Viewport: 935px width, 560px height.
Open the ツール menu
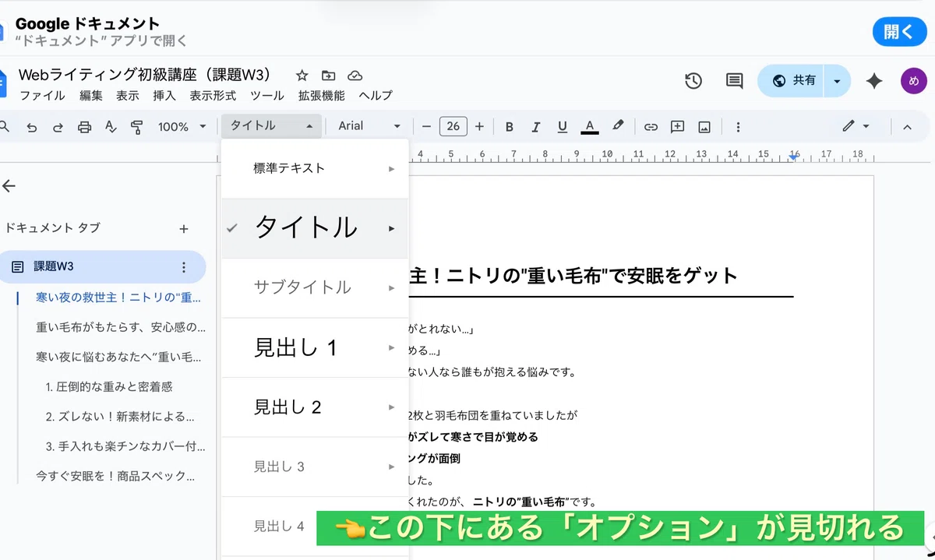(x=267, y=96)
